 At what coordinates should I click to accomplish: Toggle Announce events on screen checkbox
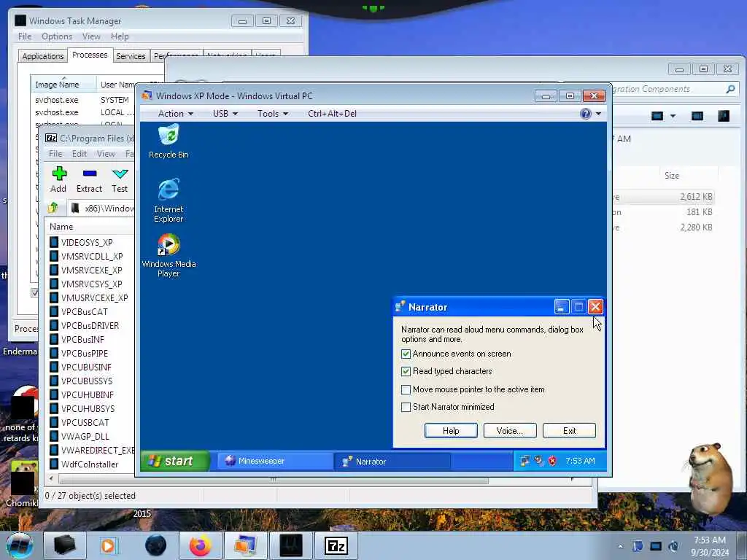(x=406, y=354)
